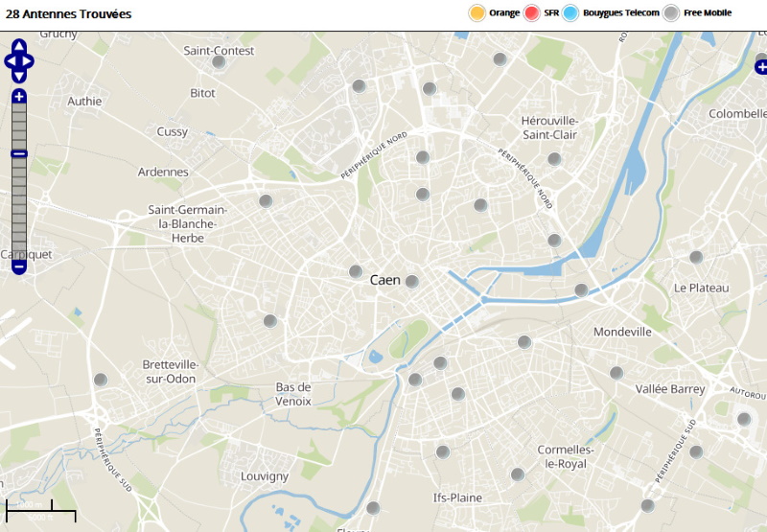Image resolution: width=767 pixels, height=532 pixels.
Task: Click the '28 Antennes Trouvées' heading
Action: click(69, 14)
